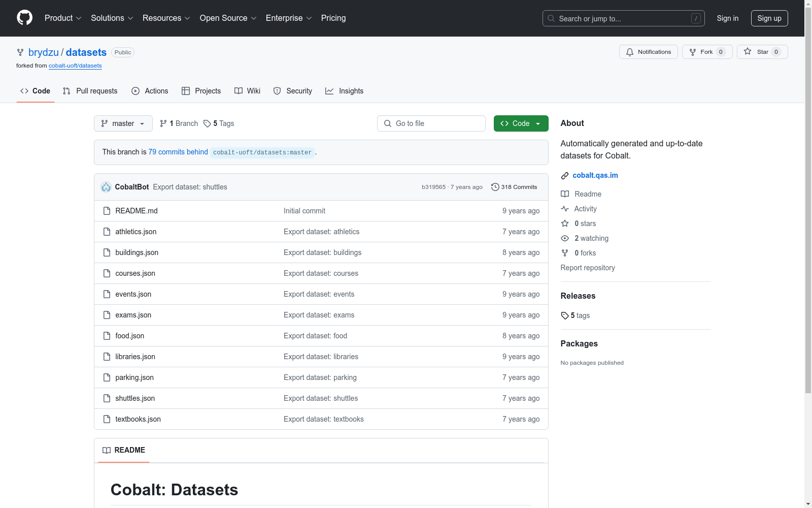Click the repository fork icon beside brydzu
Viewport: 812px width, 508px height.
click(20, 52)
